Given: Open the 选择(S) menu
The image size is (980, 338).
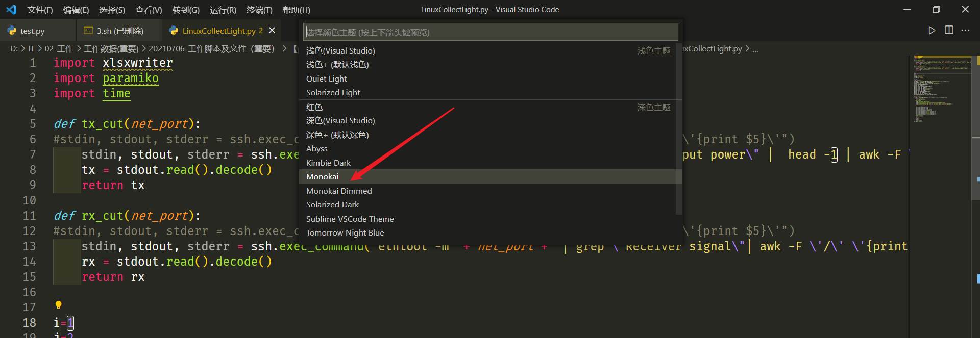Looking at the screenshot, I should (x=112, y=10).
